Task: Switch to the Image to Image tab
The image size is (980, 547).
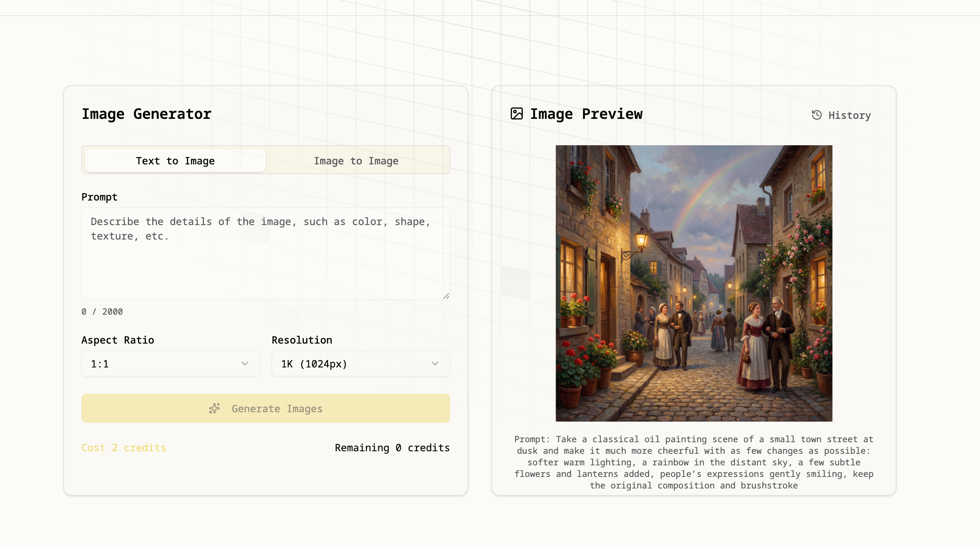Action: point(356,161)
